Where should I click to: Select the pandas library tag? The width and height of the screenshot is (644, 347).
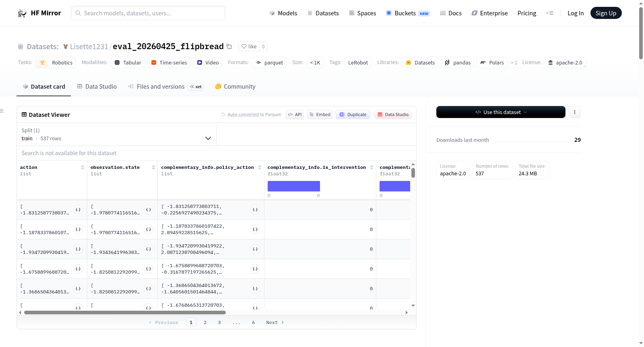(458, 62)
